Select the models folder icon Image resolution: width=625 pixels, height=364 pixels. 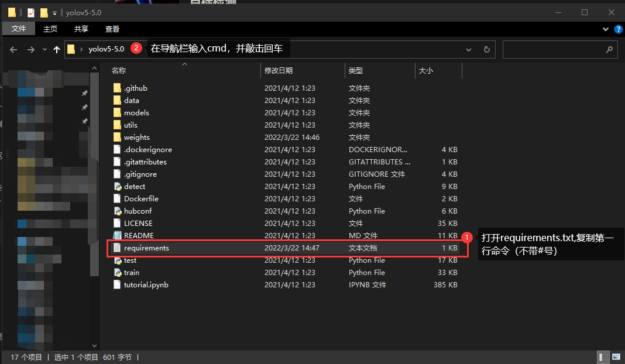tap(117, 113)
